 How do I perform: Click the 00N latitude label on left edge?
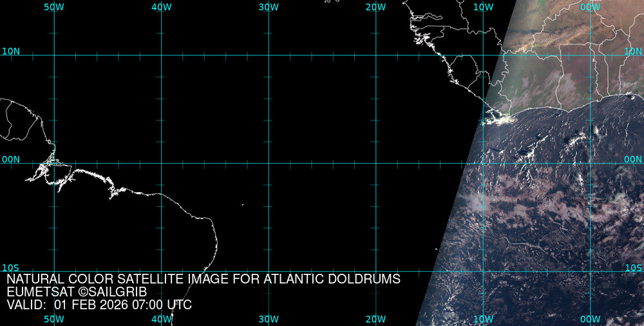[x=11, y=159]
